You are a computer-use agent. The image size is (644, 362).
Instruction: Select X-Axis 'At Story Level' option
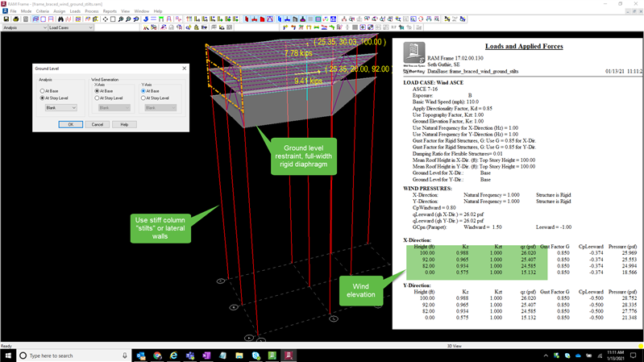pos(98,98)
